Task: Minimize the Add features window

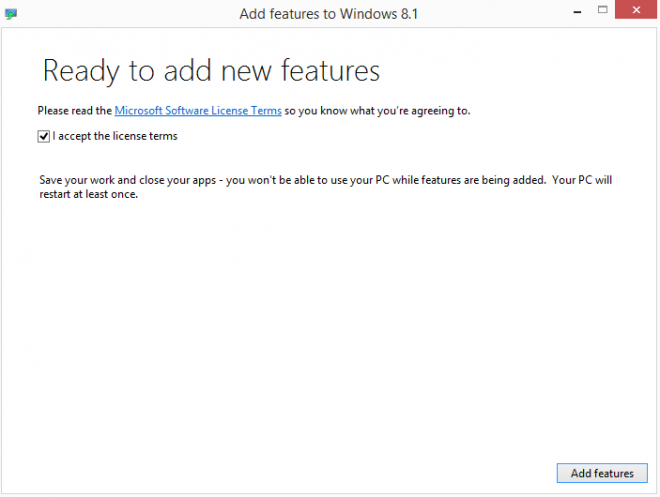Action: (578, 10)
